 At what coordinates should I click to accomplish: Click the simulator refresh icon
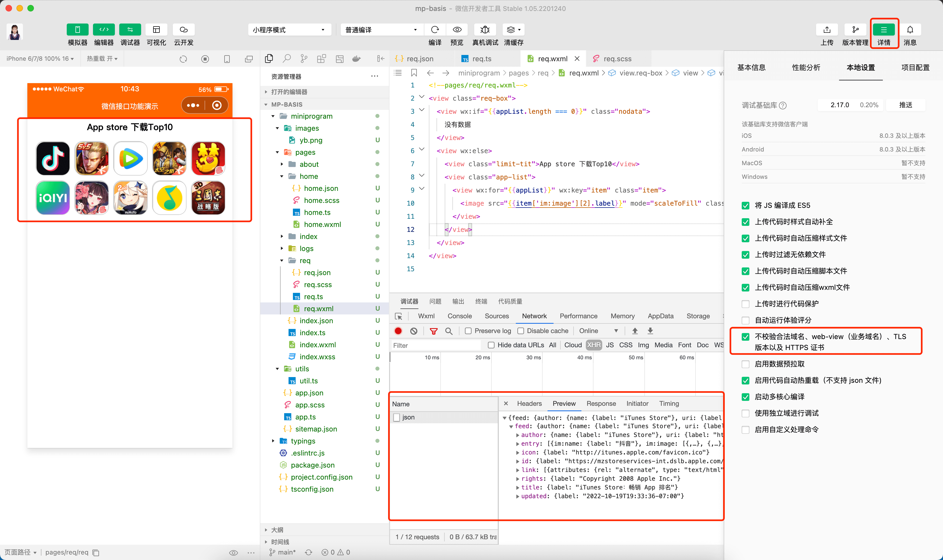click(x=184, y=59)
